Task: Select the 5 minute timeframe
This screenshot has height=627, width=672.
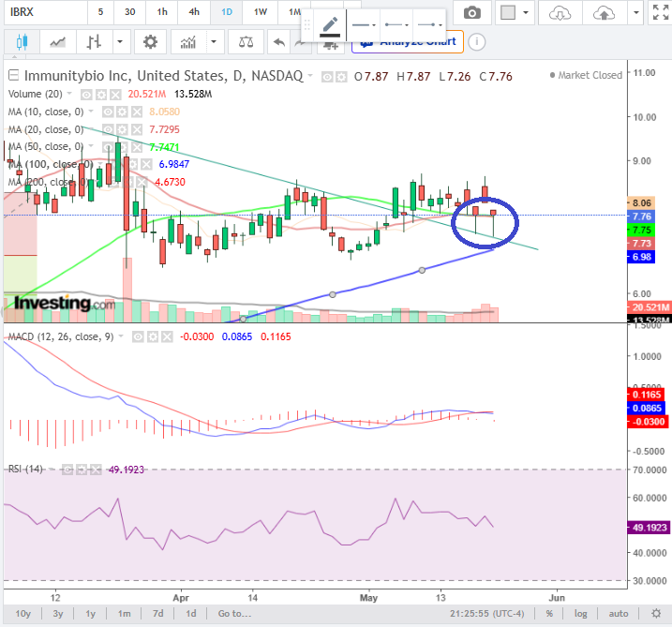Action: [x=100, y=12]
